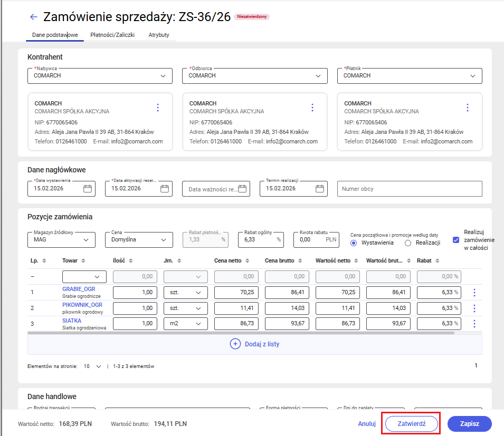Open the calendar for Data wystawienia

87,188
